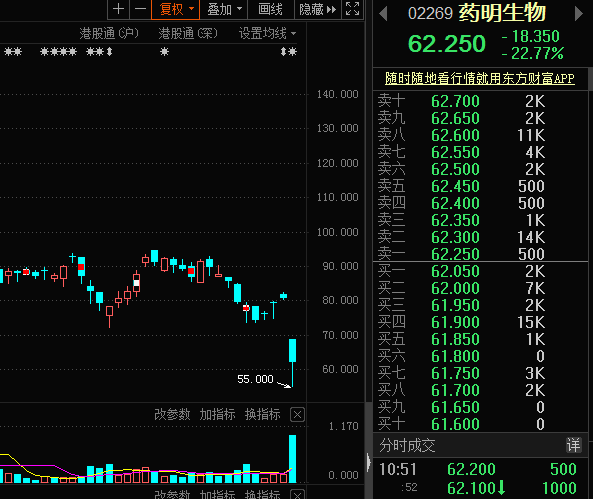
Task: Open 详 details for 分时成交
Action: pos(573,445)
